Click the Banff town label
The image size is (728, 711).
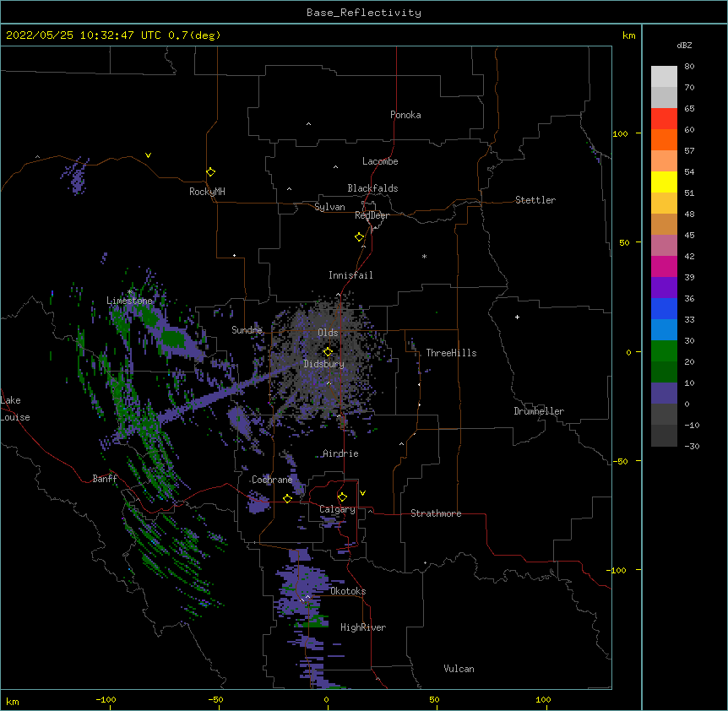(105, 479)
